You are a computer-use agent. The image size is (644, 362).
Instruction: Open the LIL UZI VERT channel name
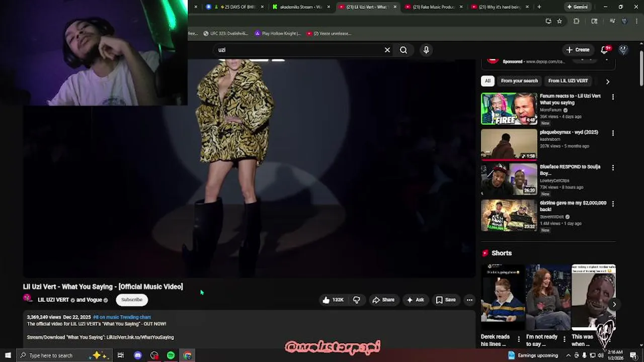coord(53,300)
